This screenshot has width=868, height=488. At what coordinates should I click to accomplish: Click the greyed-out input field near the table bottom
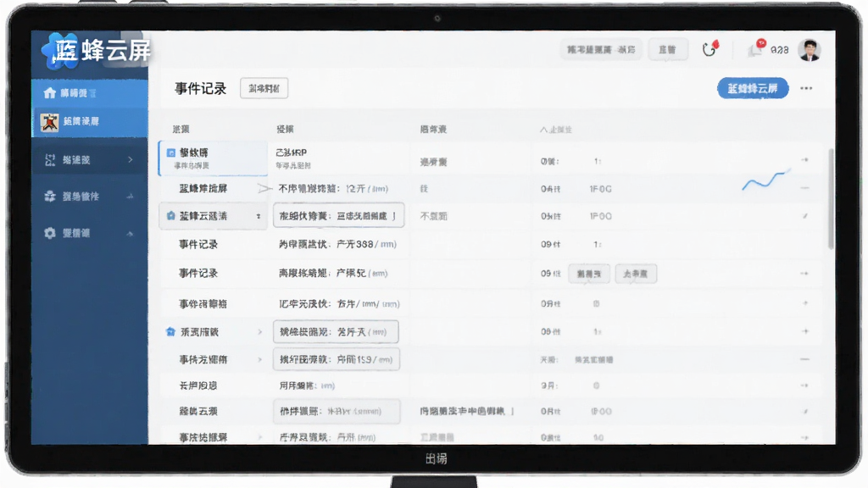point(336,412)
